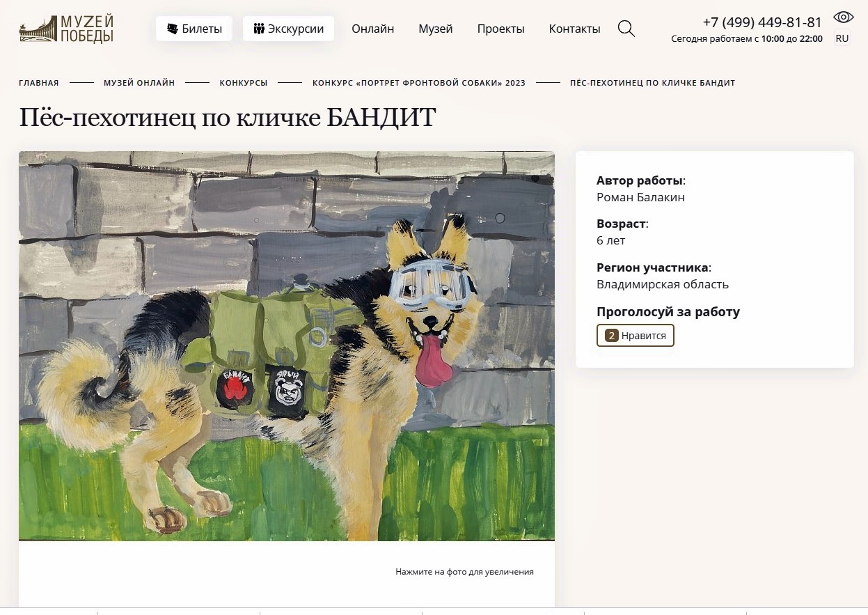The width and height of the screenshot is (868, 615).
Task: Toggle the accessibility eye icon
Action: click(843, 17)
